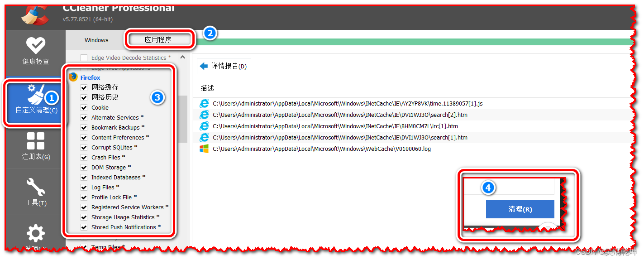This screenshot has height=260, width=644.
Task: Click Windows icon for V0100060.log row
Action: [205, 149]
